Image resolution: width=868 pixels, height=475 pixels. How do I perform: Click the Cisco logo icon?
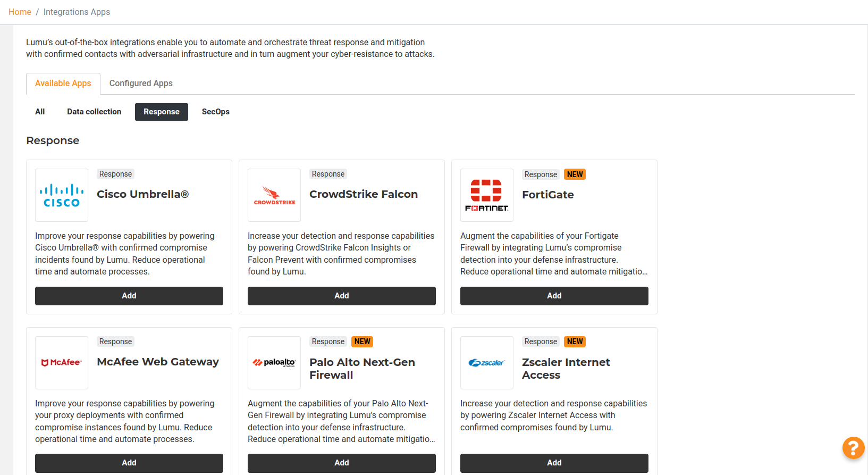tap(62, 195)
